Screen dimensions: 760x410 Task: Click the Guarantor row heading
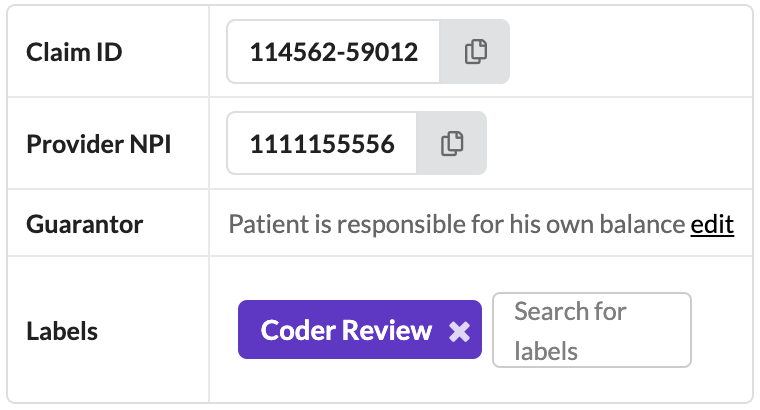pyautogui.click(x=85, y=224)
